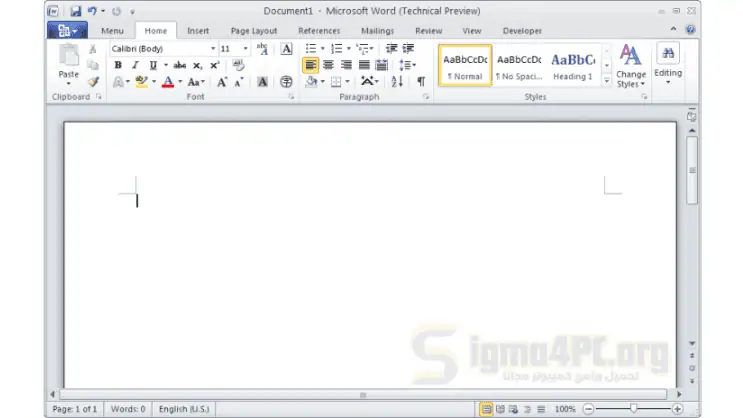Click the Undo arrow icon
Viewport: 743px width, 418px height.
coord(92,10)
